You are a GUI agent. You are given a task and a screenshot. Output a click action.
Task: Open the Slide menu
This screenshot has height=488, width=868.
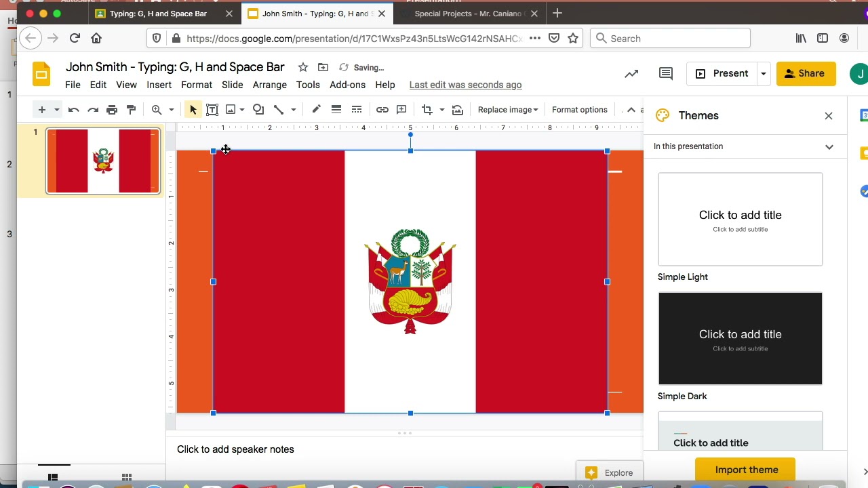click(x=232, y=85)
